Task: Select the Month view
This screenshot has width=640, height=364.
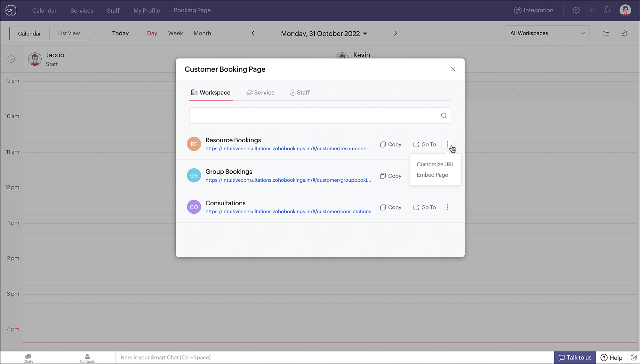Action: coord(202,33)
